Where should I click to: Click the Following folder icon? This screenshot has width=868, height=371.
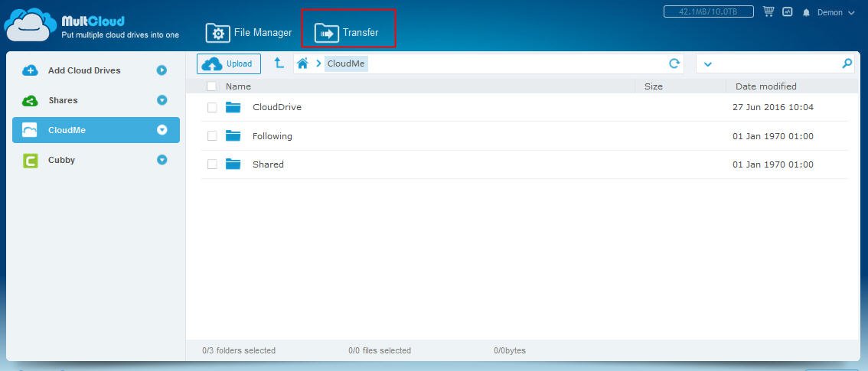tap(233, 135)
